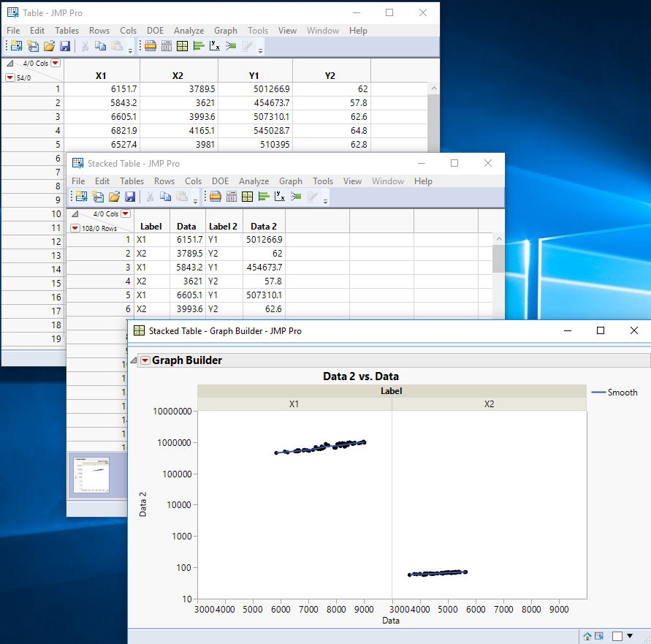Open red triangle menu beside 4/0 Cols in Table
This screenshot has height=644, width=651.
click(x=56, y=64)
